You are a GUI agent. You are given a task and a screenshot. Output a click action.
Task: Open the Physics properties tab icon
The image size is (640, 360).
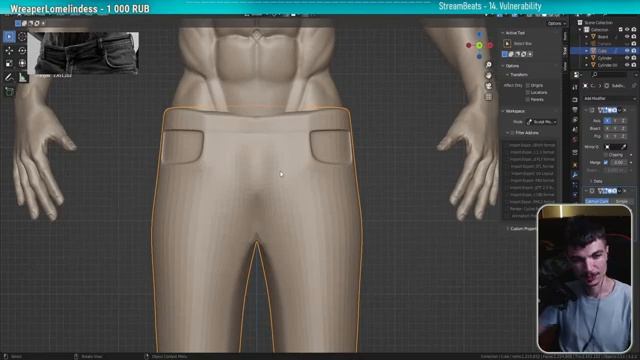coord(575,194)
